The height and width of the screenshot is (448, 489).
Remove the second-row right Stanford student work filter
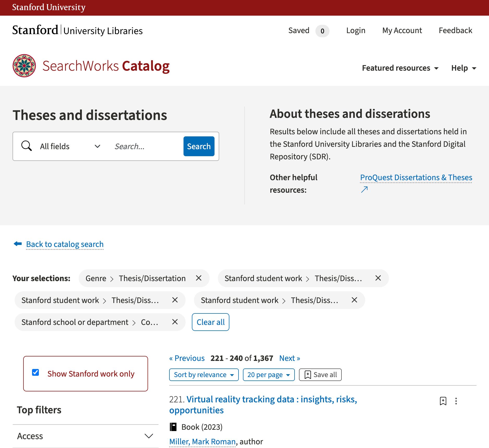tap(354, 300)
